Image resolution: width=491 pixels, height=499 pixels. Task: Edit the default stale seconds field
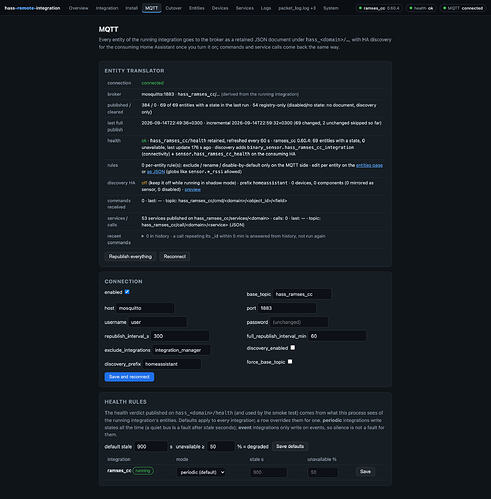pos(151,447)
